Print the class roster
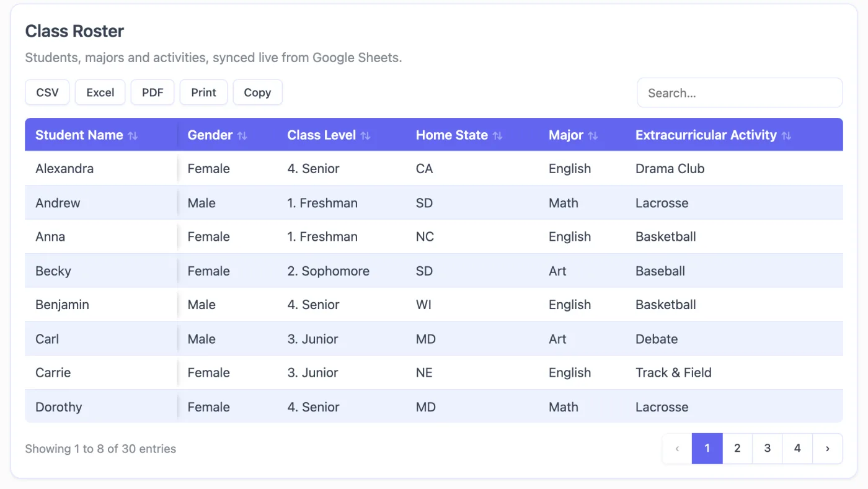The image size is (868, 489). tap(204, 92)
